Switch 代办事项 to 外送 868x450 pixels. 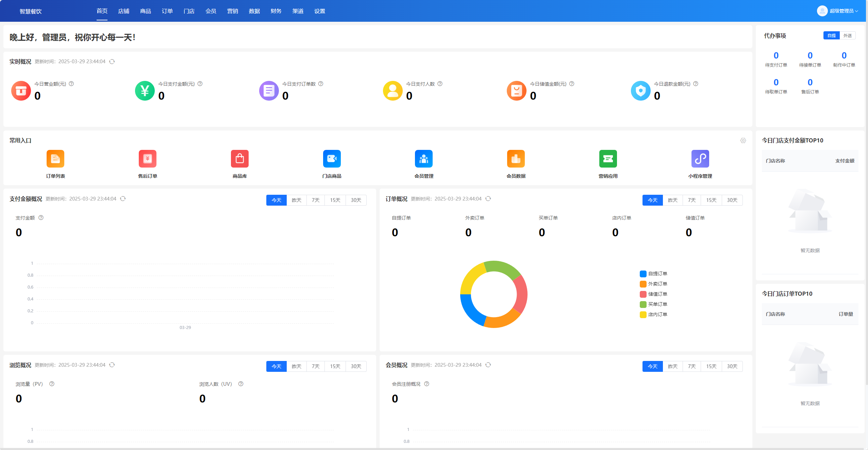coord(847,35)
